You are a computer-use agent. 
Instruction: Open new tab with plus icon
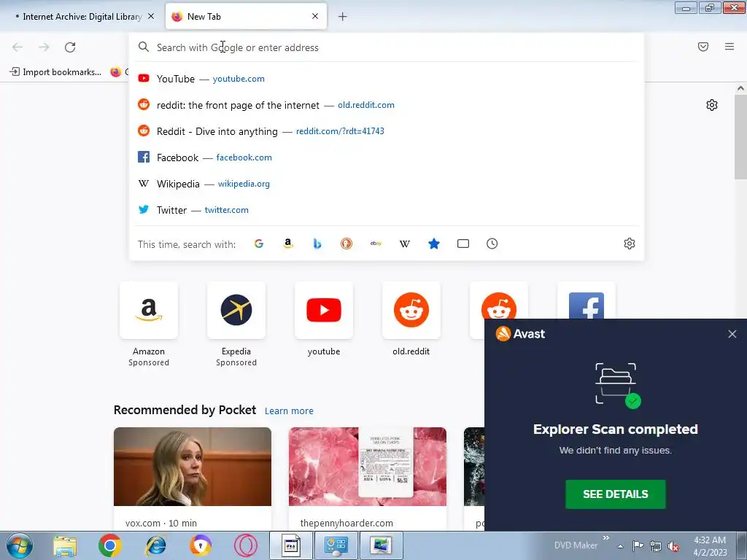(343, 17)
